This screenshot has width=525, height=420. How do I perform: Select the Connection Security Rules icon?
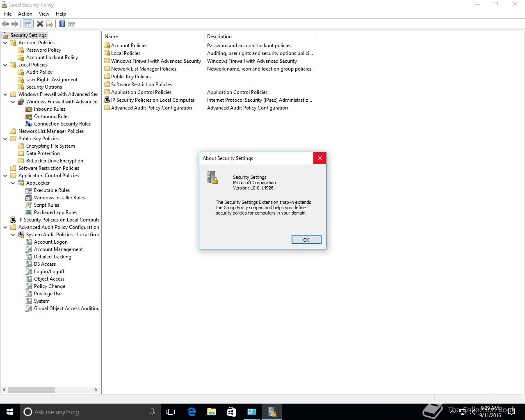tap(29, 124)
